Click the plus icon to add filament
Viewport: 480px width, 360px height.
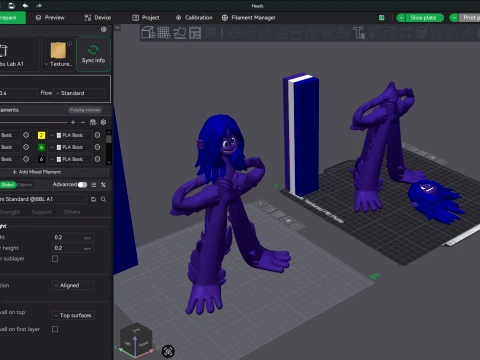pyautogui.click(x=73, y=122)
